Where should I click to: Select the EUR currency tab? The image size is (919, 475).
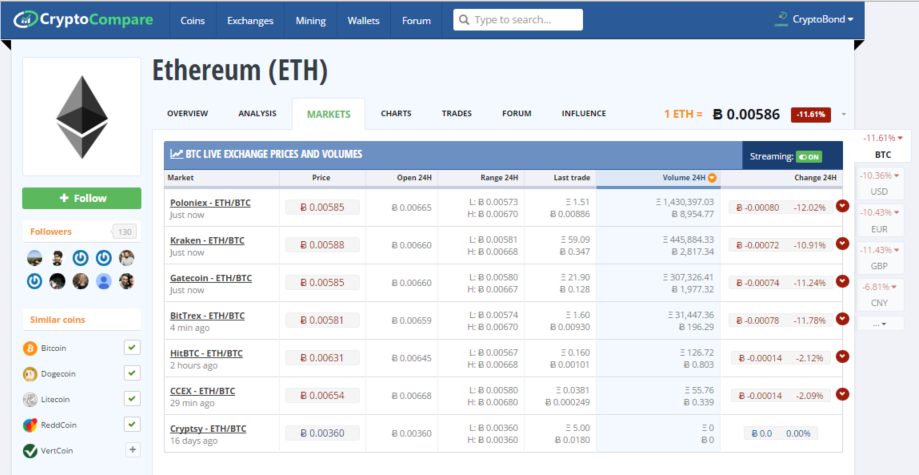click(x=880, y=220)
